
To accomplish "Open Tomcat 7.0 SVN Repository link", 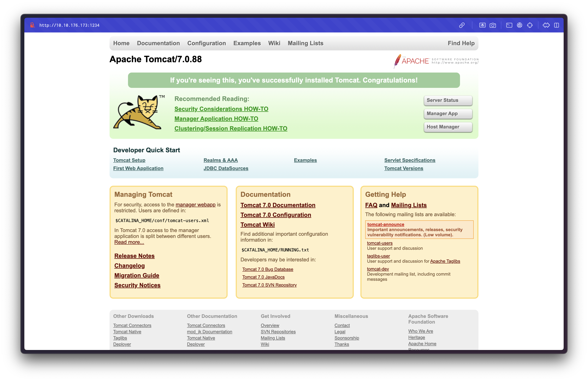I will [x=269, y=285].
